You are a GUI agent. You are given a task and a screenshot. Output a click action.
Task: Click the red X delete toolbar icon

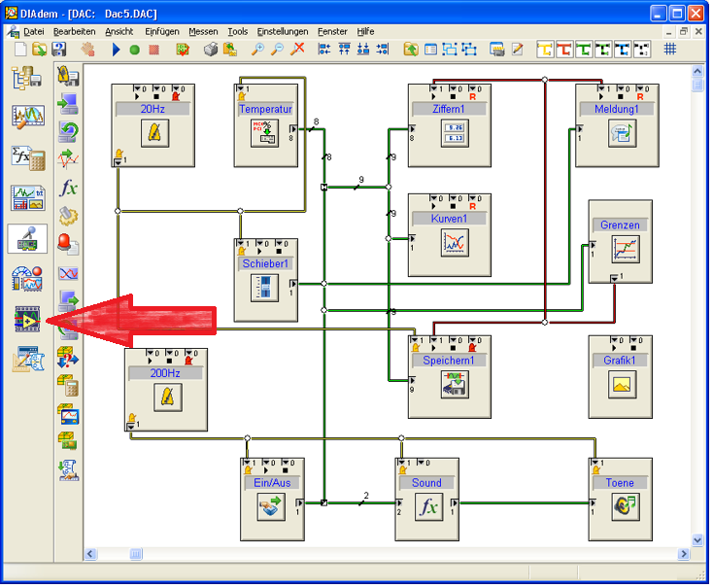[298, 49]
